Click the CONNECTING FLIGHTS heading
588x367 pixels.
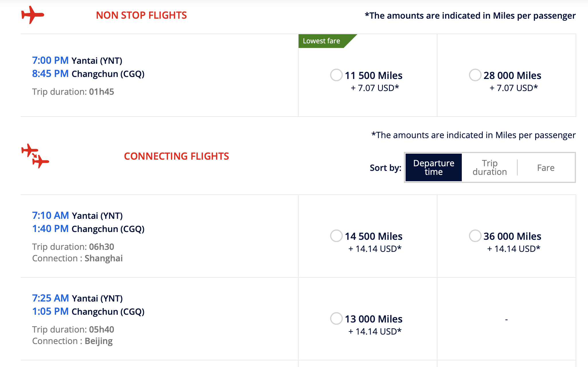(x=176, y=156)
